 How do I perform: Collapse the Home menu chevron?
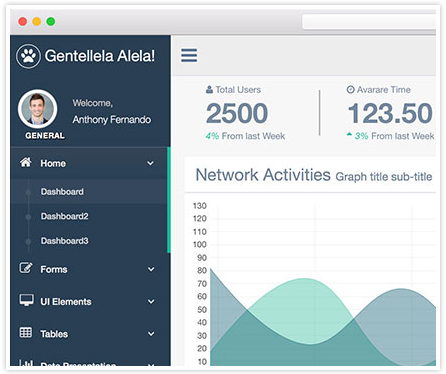click(x=151, y=163)
